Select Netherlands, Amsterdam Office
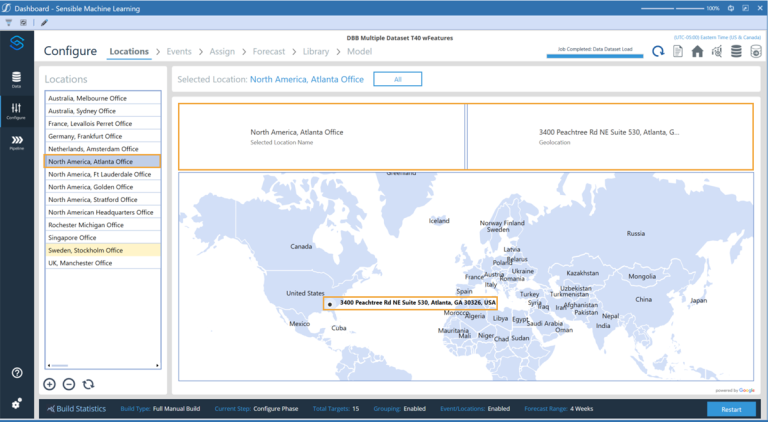Viewport: 768px width, 422px height. point(103,149)
